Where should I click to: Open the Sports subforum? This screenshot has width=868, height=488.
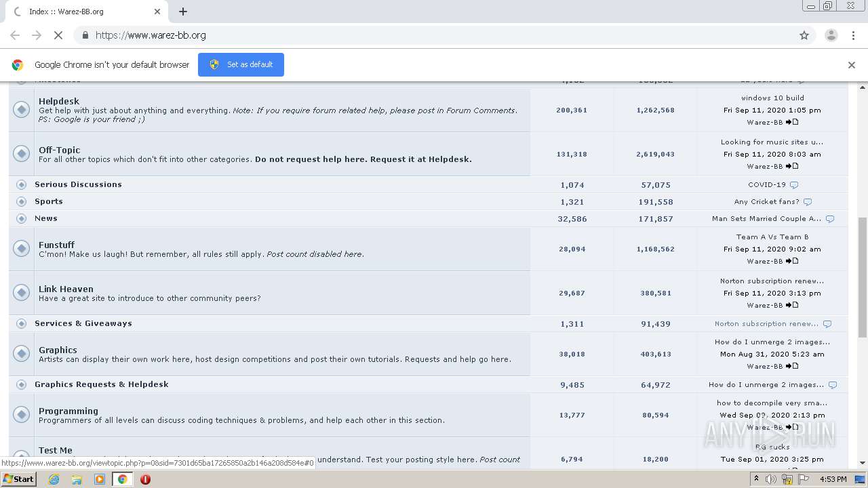[x=49, y=201]
